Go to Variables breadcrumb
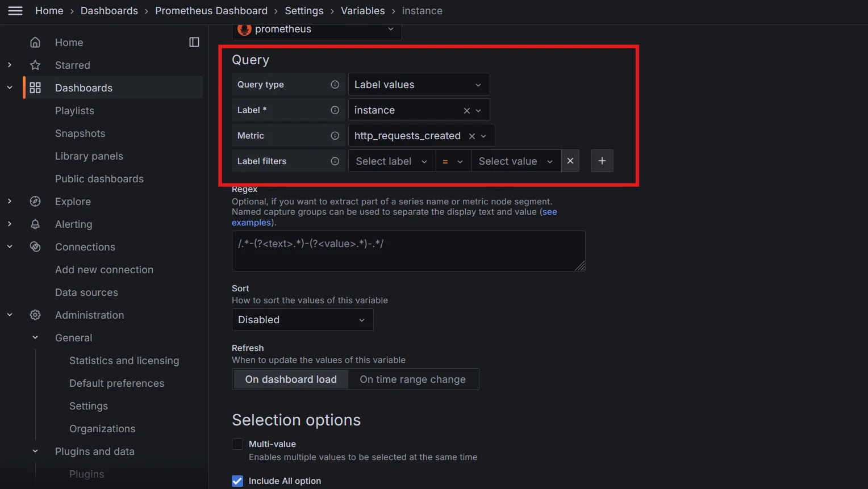 click(362, 11)
